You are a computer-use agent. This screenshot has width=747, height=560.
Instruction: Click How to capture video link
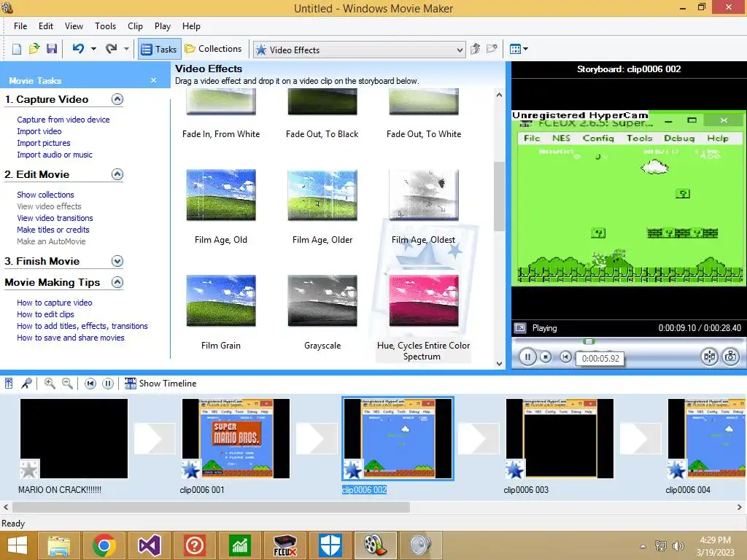[x=54, y=303]
